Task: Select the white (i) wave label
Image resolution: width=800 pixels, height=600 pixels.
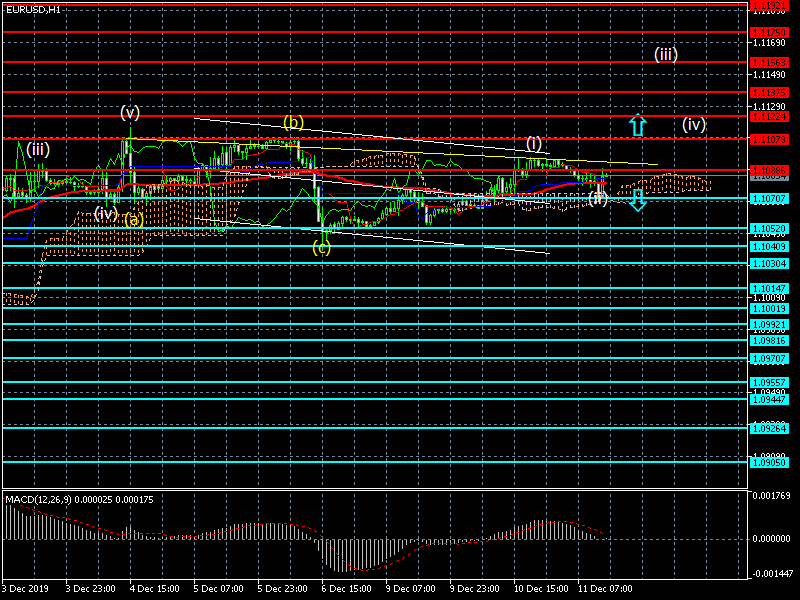Action: (534, 143)
